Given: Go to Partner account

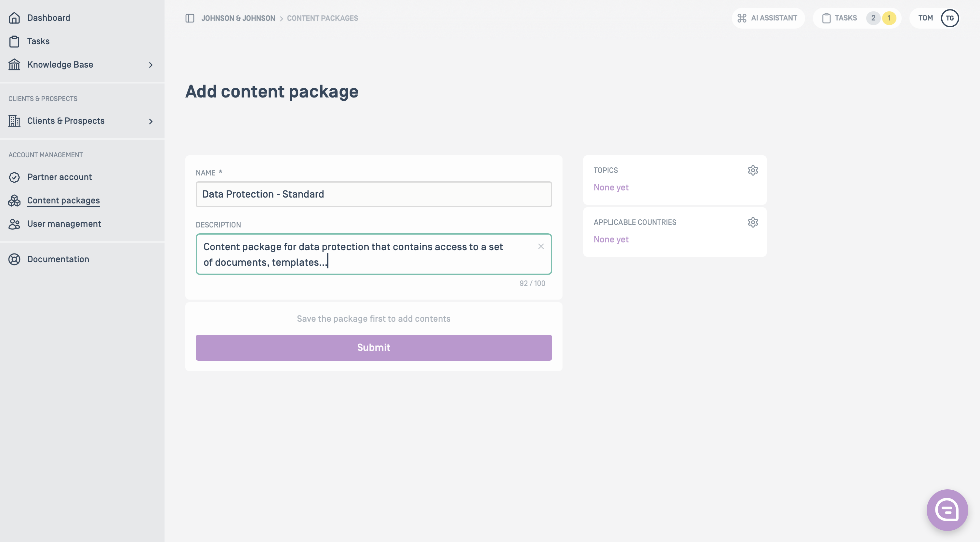Looking at the screenshot, I should [x=60, y=177].
